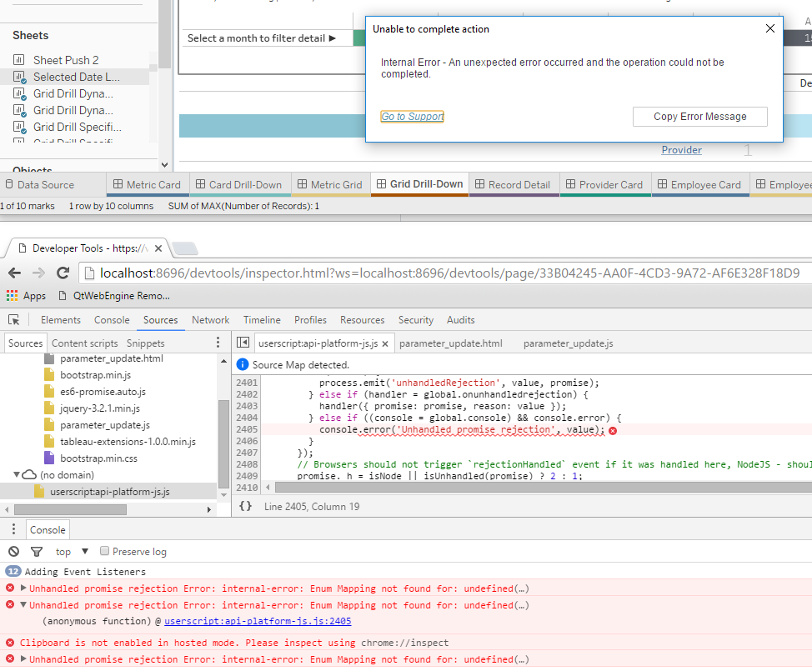Click the red error marker on line 2405
The height and width of the screenshot is (671, 812).
[x=613, y=431]
